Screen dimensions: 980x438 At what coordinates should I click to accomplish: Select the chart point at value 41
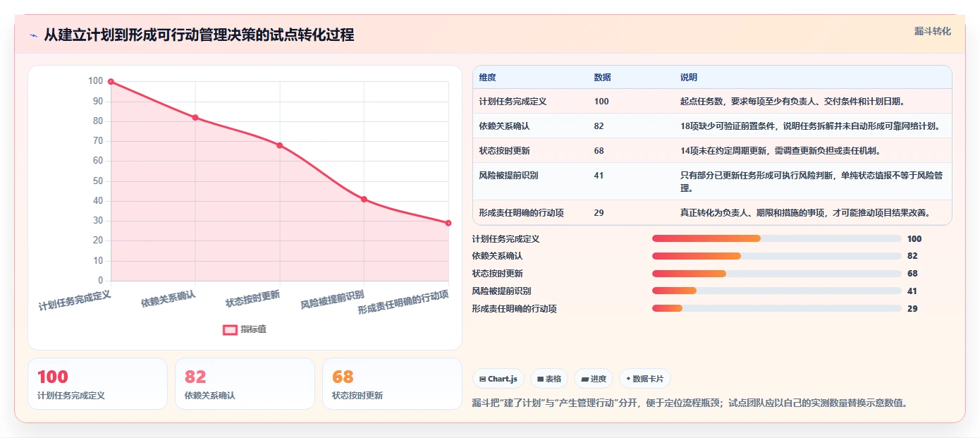pyautogui.click(x=364, y=200)
